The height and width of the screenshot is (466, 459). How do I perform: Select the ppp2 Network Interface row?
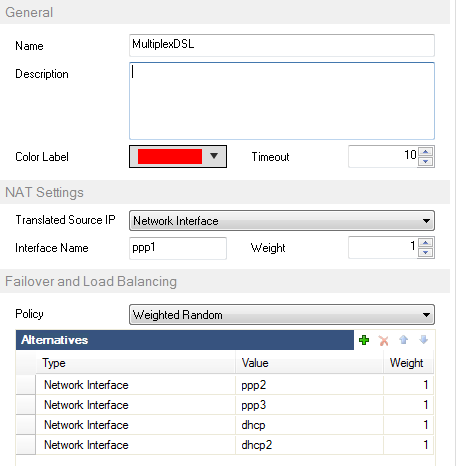tap(225, 385)
